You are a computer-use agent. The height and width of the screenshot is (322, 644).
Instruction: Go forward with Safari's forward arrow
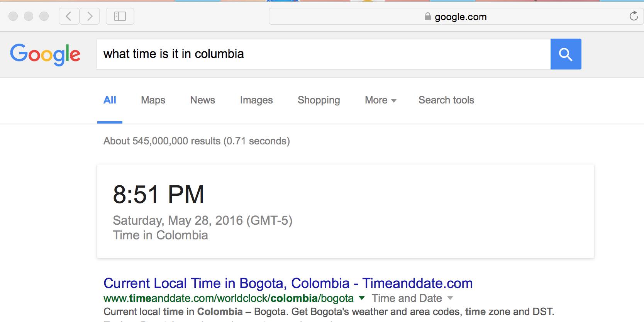(x=90, y=16)
